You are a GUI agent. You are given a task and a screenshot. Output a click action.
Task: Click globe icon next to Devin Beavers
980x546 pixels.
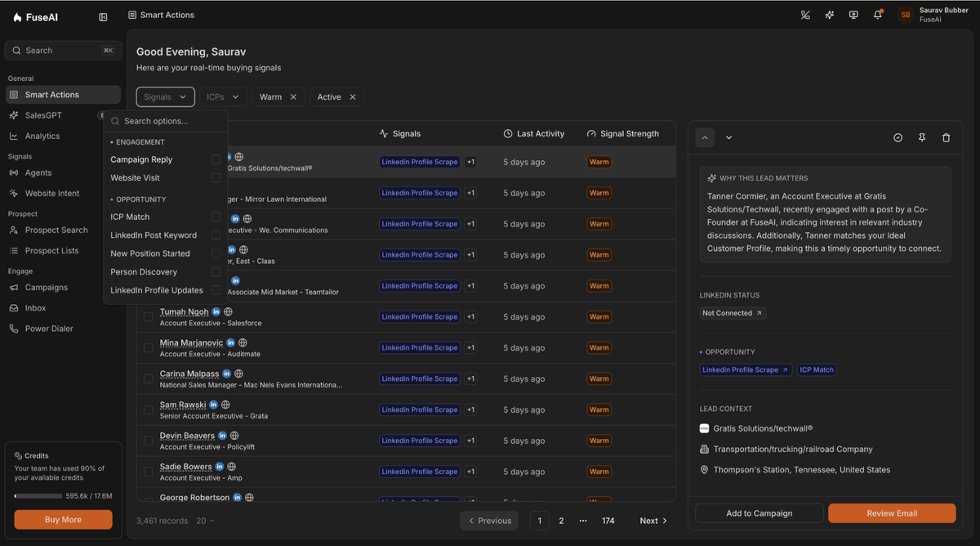tap(234, 436)
